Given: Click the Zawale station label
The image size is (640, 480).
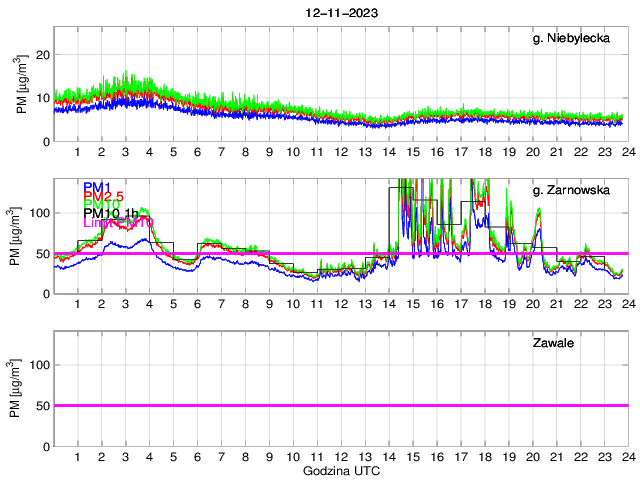Looking at the screenshot, I should (553, 342).
